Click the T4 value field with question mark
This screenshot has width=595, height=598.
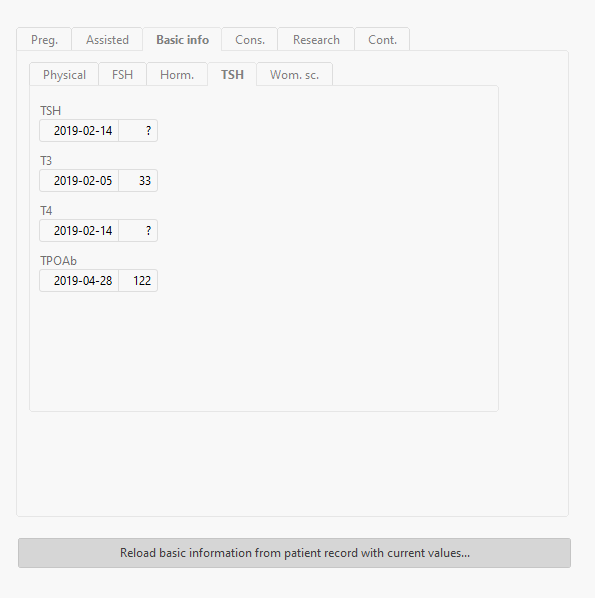pyautogui.click(x=138, y=230)
